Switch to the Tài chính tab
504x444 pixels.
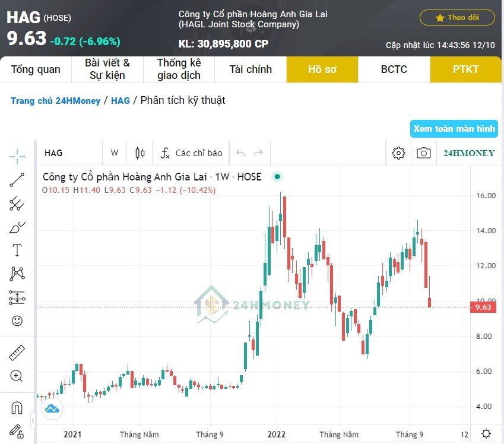[251, 69]
